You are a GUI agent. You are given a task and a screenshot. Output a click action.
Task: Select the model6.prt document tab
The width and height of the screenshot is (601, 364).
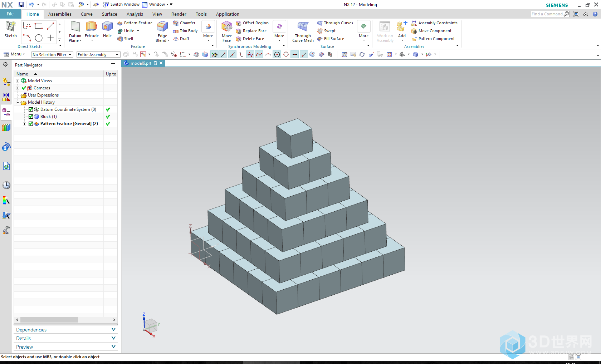141,63
